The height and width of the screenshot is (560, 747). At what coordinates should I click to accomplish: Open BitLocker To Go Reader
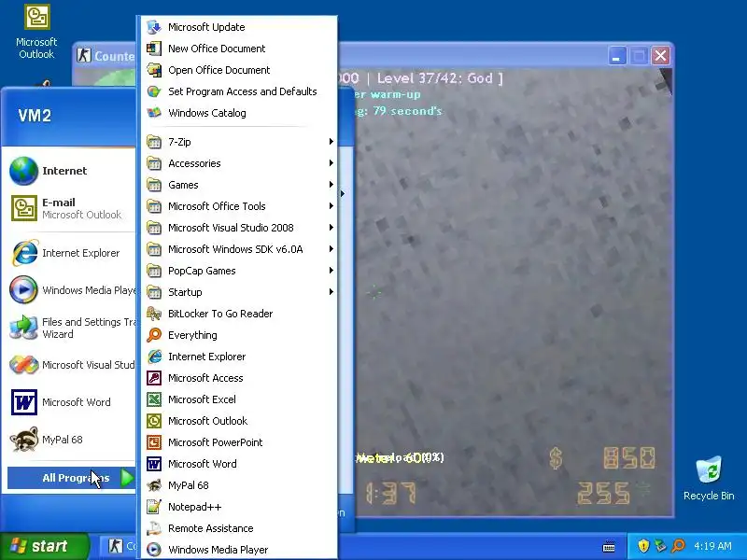[x=239, y=314]
